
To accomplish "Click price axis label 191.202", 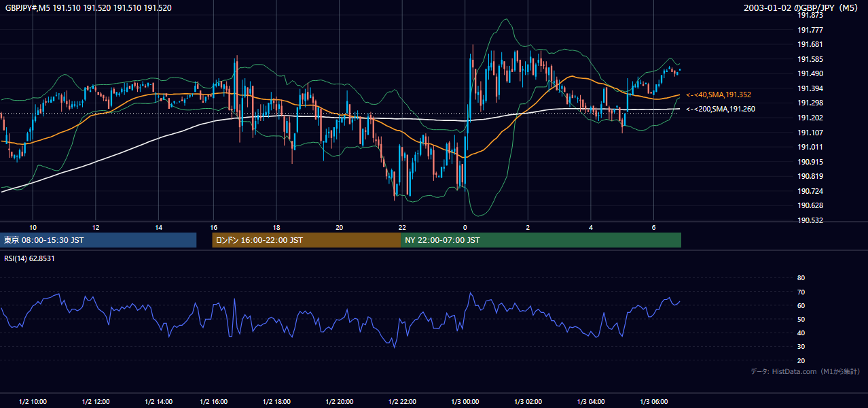I will pyautogui.click(x=810, y=118).
